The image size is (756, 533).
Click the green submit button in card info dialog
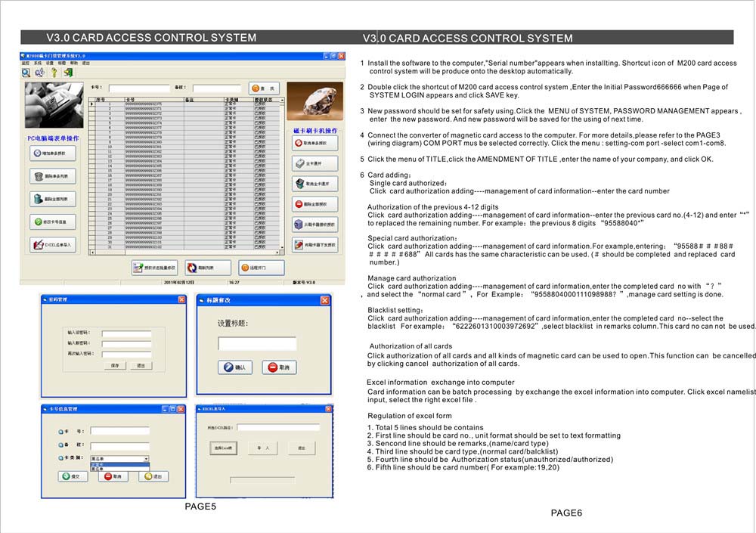[x=73, y=476]
